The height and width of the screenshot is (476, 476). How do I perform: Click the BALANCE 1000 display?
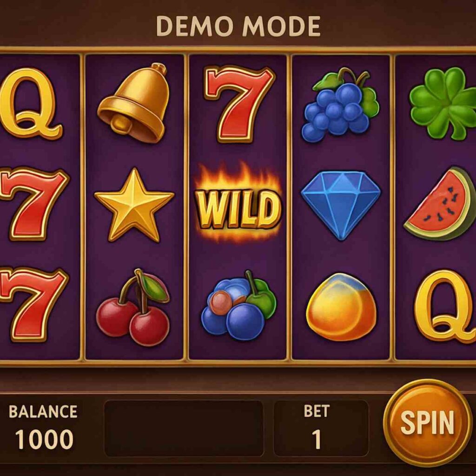click(x=43, y=427)
